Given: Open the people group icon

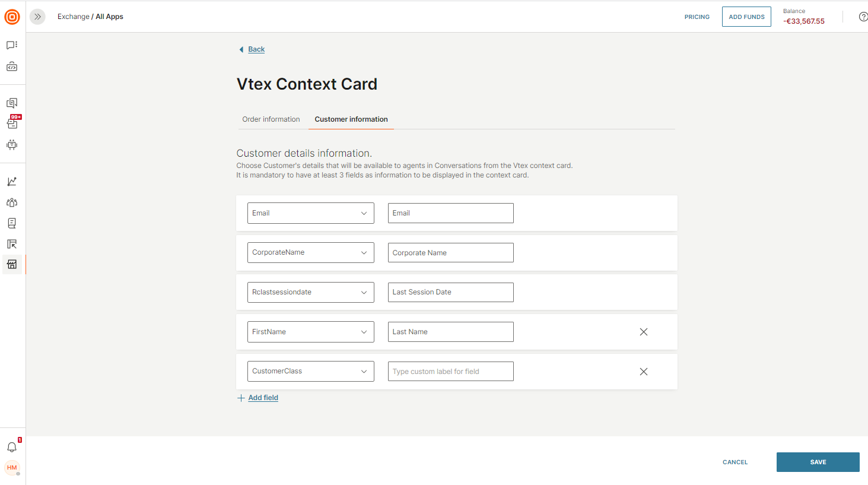Looking at the screenshot, I should coord(12,202).
